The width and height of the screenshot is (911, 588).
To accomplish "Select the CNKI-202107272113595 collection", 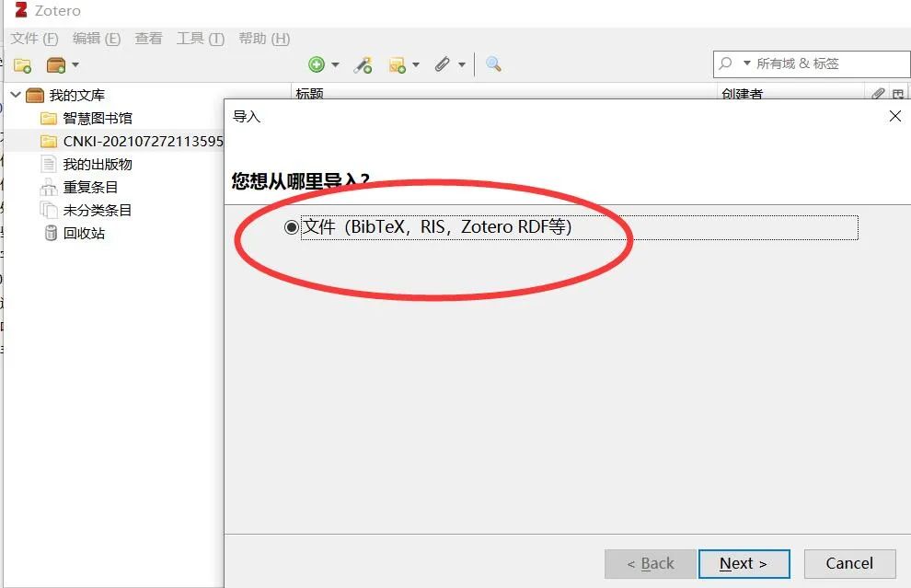I will tap(143, 141).
